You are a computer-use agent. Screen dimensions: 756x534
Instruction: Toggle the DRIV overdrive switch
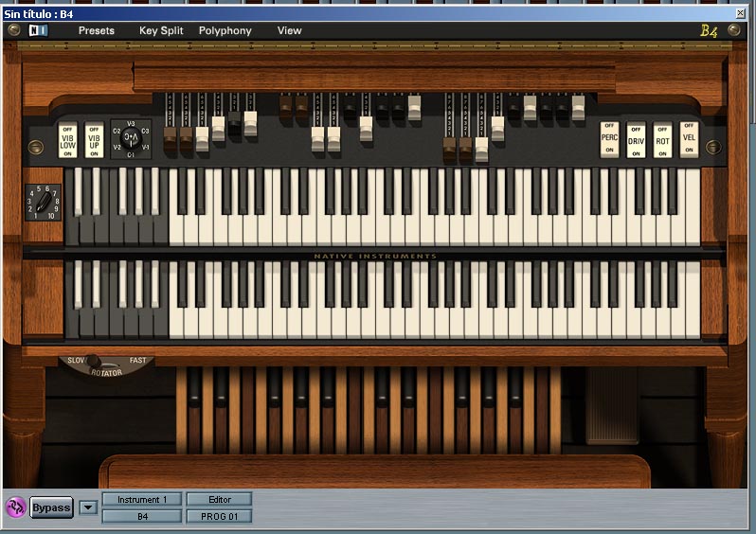click(636, 139)
